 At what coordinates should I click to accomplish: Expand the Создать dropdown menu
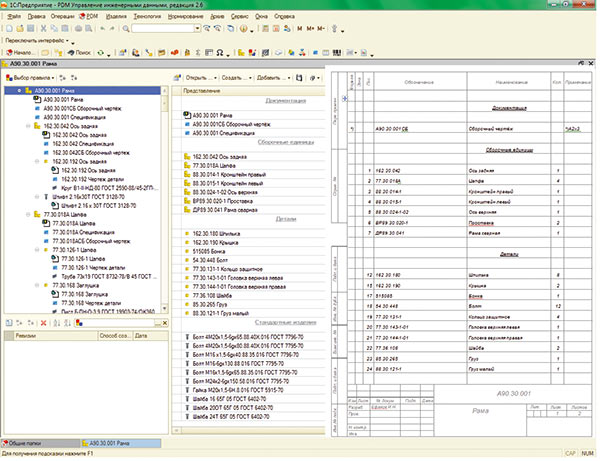(234, 77)
